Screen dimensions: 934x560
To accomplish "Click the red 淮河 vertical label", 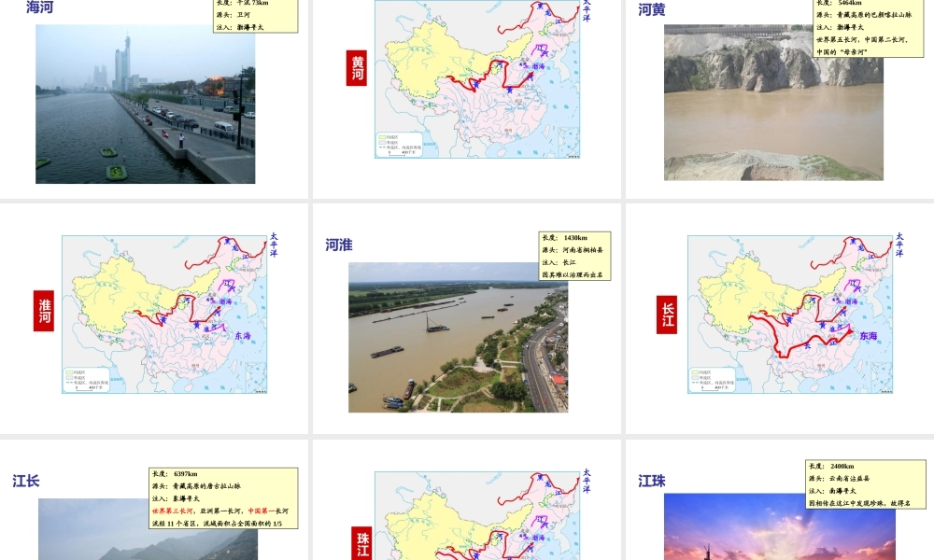I will [x=44, y=310].
